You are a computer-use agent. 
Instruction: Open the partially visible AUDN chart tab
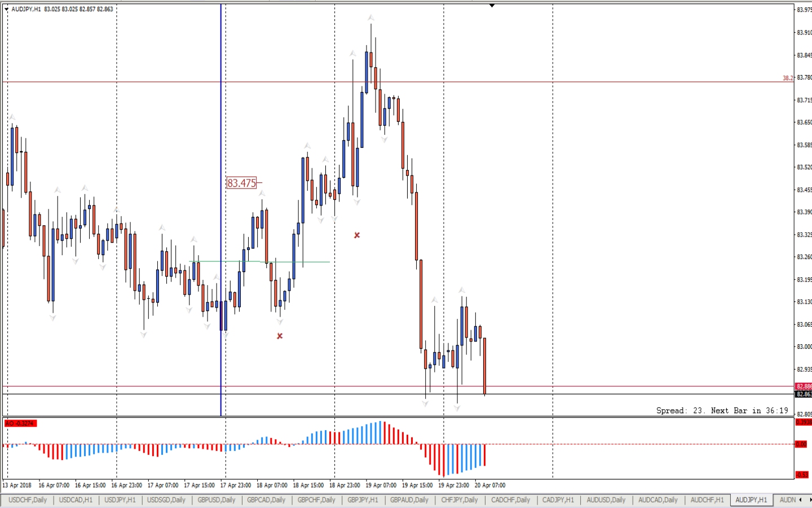[x=787, y=500]
